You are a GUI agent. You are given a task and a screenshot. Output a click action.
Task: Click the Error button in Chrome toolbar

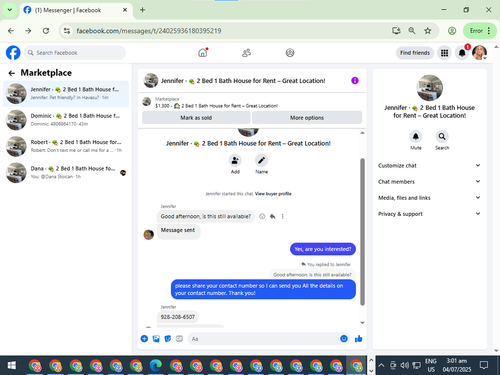[479, 31]
